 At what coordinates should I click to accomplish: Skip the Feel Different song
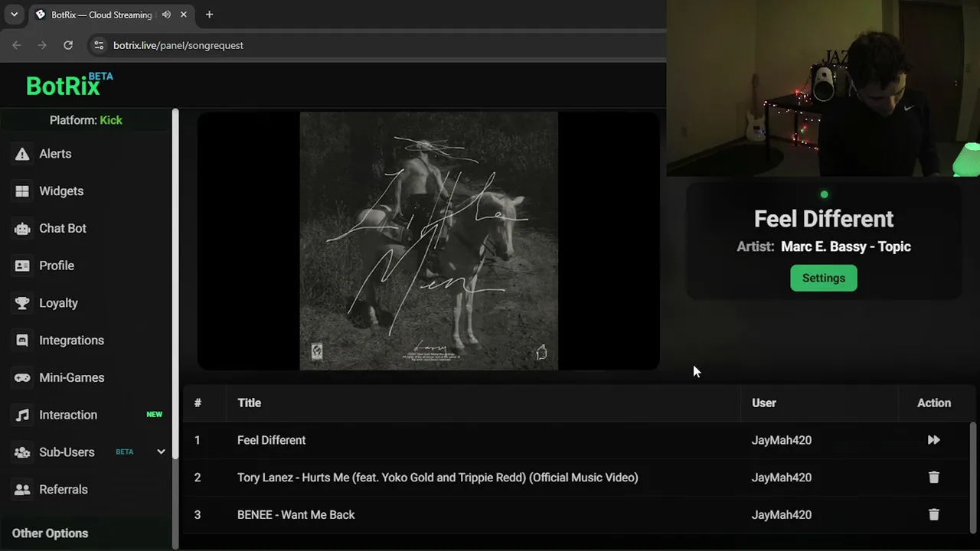pos(933,440)
